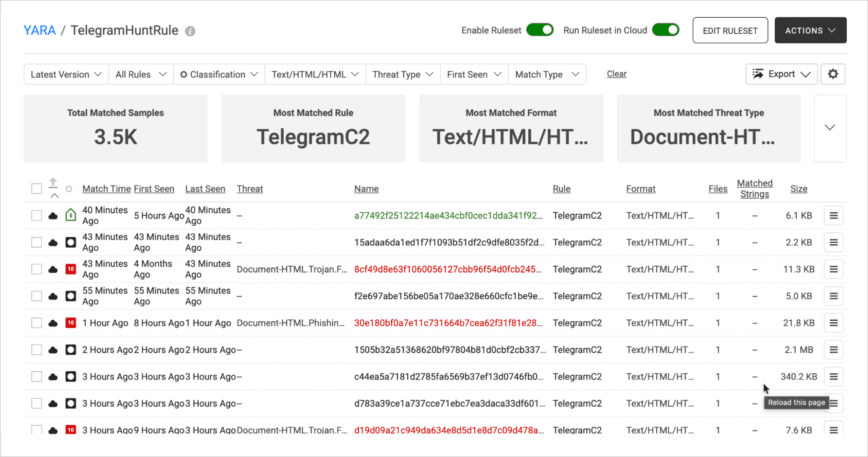Click the classification circle column header icon
The width and height of the screenshot is (868, 457).
point(69,189)
